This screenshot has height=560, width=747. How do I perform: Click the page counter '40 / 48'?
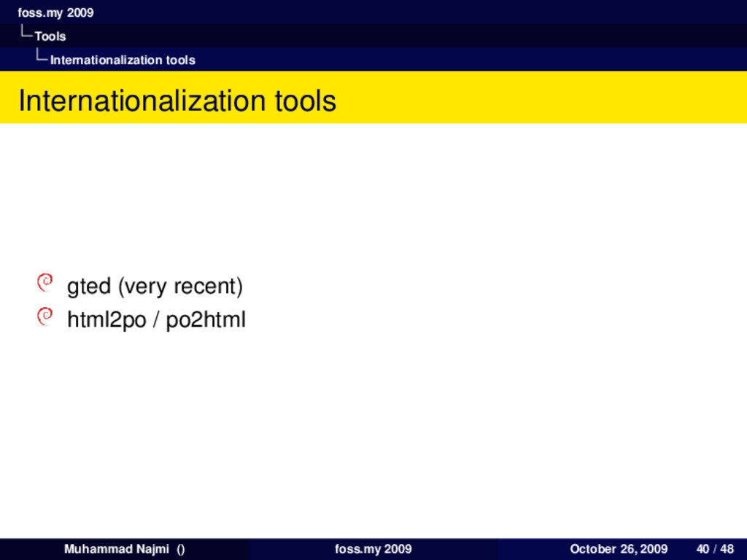point(715,549)
